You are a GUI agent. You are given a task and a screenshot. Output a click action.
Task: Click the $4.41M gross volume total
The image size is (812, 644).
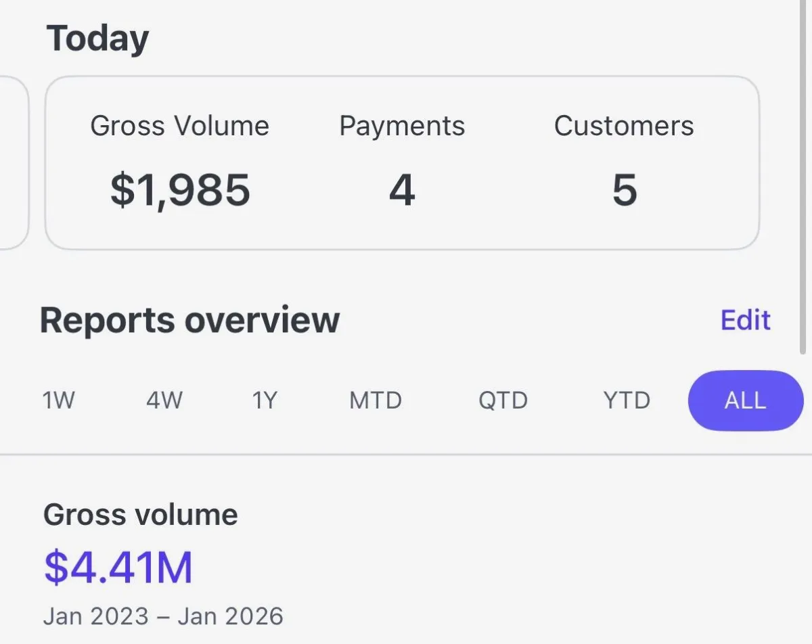[118, 568]
